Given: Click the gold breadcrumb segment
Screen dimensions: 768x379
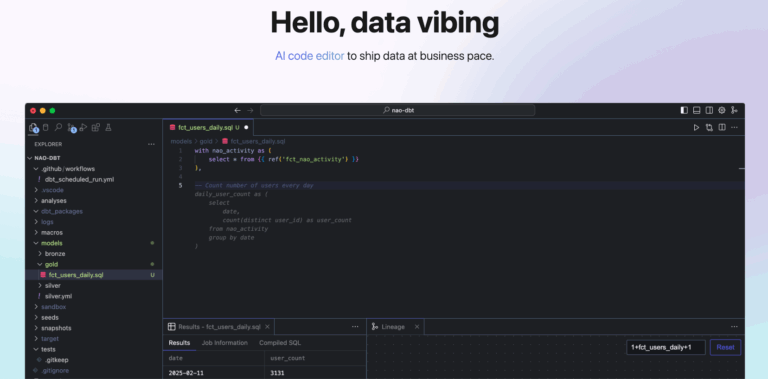Looking at the screenshot, I should 206,142.
